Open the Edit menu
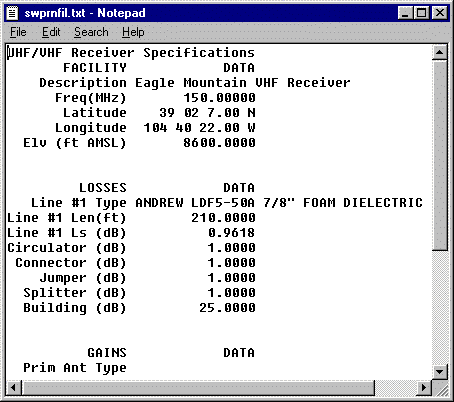This screenshot has width=454, height=402. pos(51,32)
